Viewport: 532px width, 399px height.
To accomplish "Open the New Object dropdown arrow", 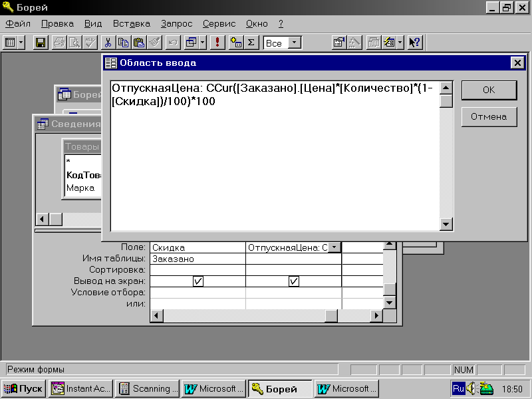I will (x=400, y=43).
